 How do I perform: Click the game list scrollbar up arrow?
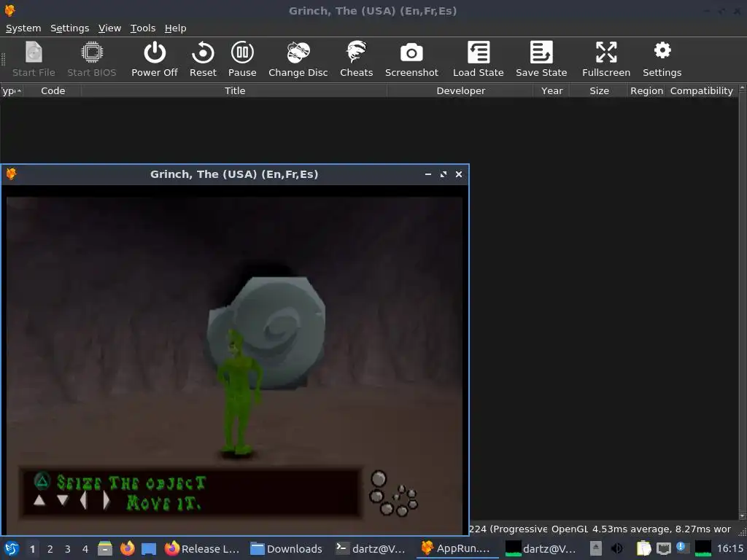click(742, 89)
